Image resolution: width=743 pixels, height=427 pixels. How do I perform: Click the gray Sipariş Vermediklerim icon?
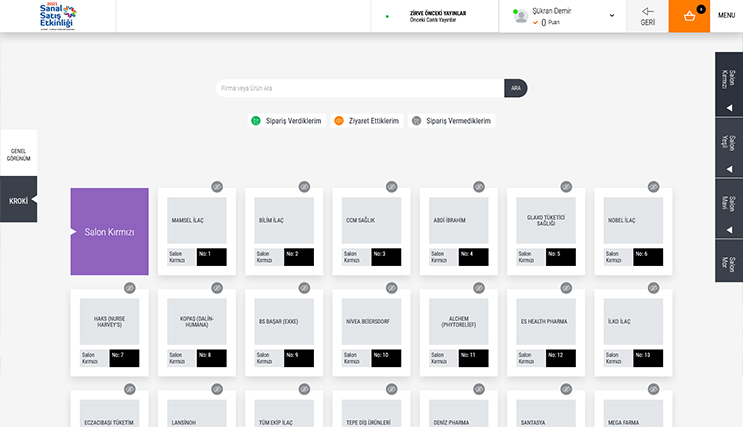[x=417, y=121]
